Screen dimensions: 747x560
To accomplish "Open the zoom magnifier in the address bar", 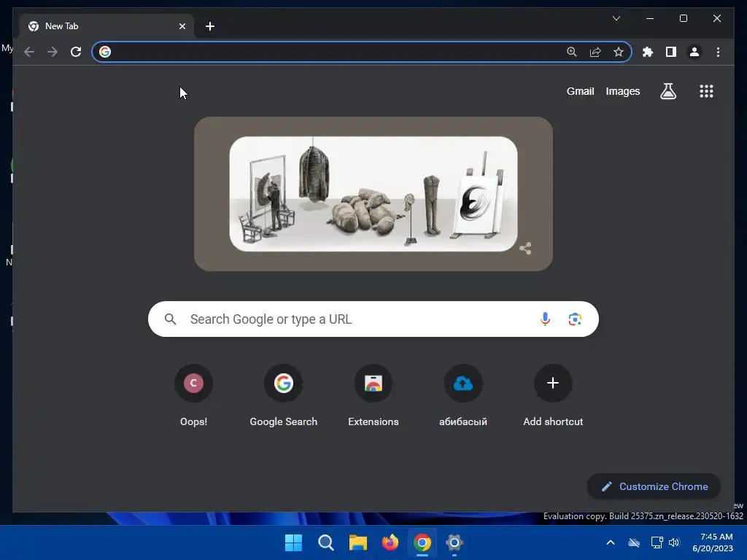I will click(572, 52).
